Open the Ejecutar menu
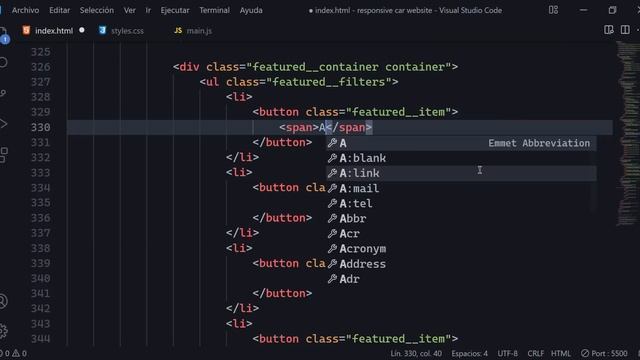The image size is (640, 360). point(175,10)
